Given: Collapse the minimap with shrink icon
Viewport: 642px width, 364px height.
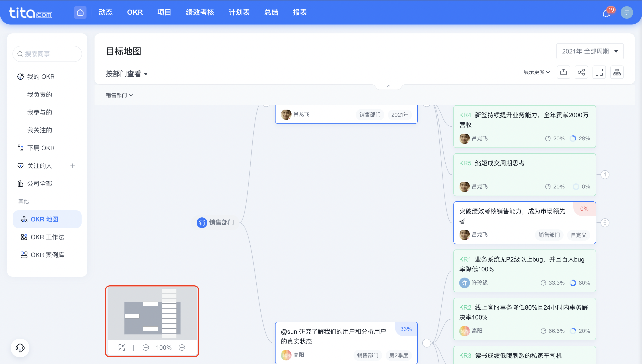Looking at the screenshot, I should pos(122,348).
